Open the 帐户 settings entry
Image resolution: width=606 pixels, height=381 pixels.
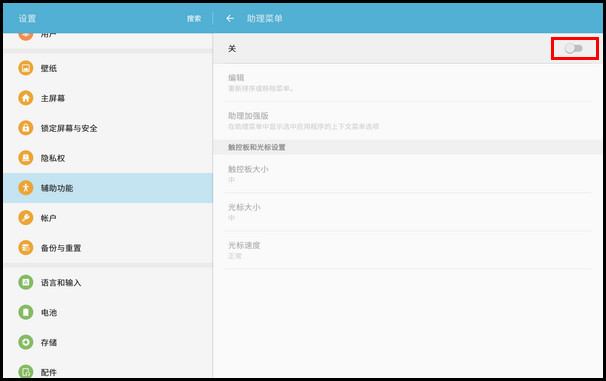click(108, 218)
